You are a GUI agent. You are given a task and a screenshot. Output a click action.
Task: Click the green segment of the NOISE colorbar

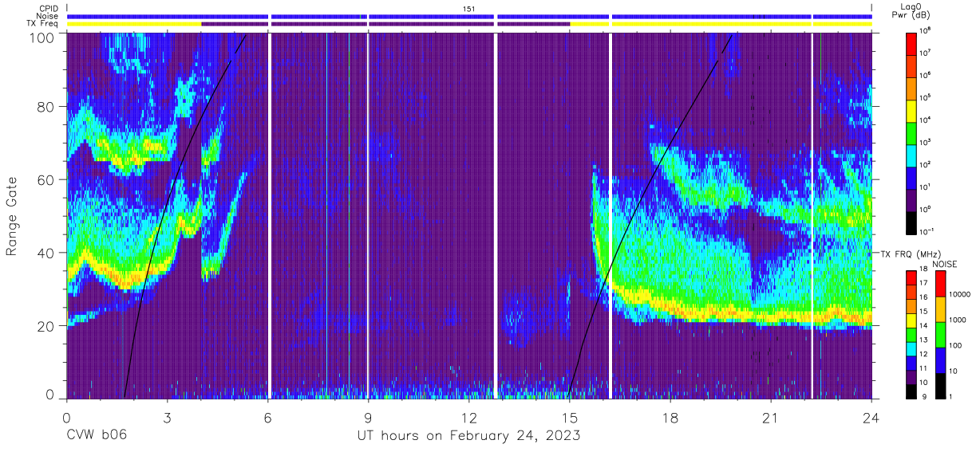click(x=939, y=334)
